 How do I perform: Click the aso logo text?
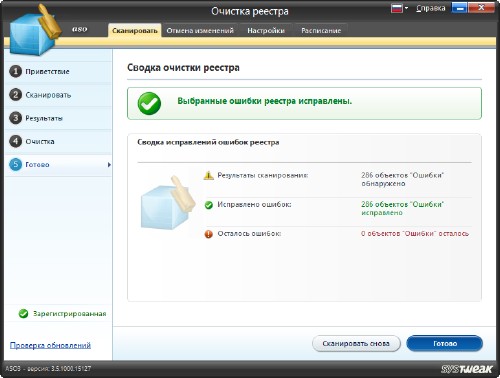click(x=80, y=29)
